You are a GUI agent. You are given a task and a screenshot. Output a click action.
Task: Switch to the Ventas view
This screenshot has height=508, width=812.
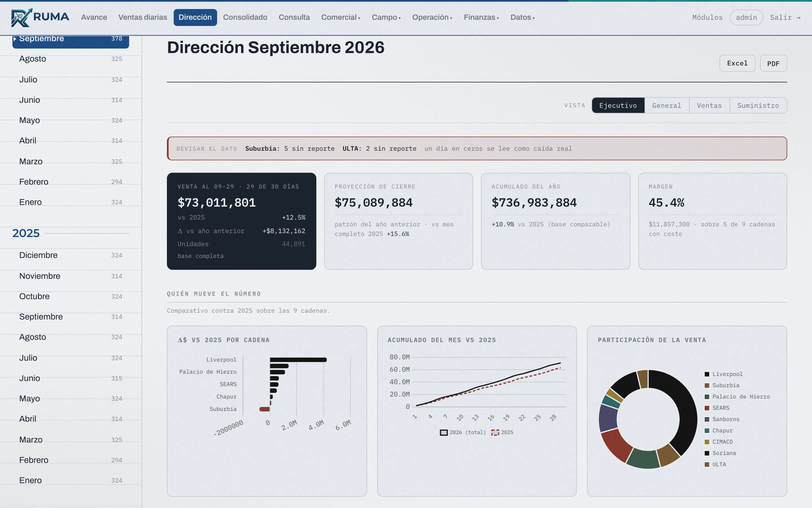tap(709, 106)
